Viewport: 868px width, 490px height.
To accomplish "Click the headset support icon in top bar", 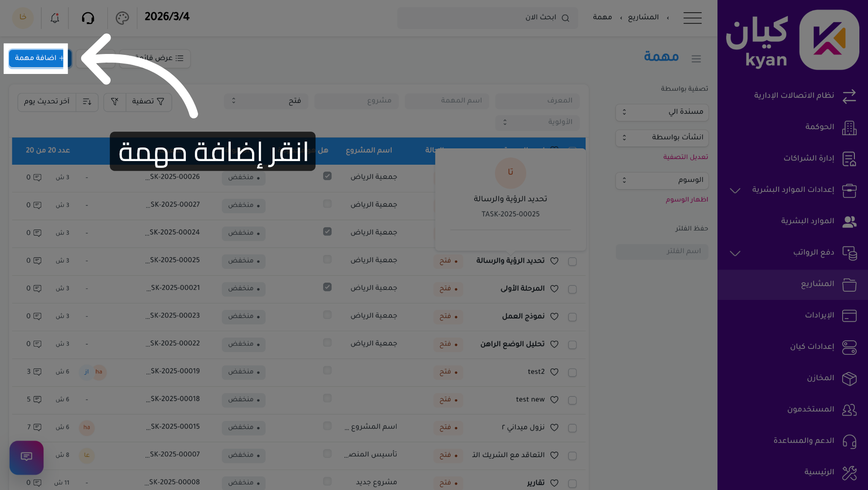I will tap(88, 18).
